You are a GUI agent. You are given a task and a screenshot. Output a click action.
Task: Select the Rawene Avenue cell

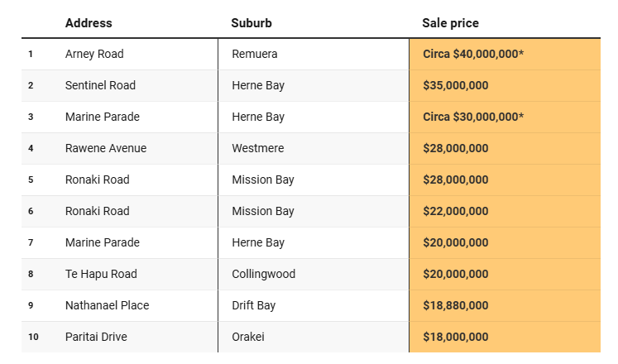point(106,148)
